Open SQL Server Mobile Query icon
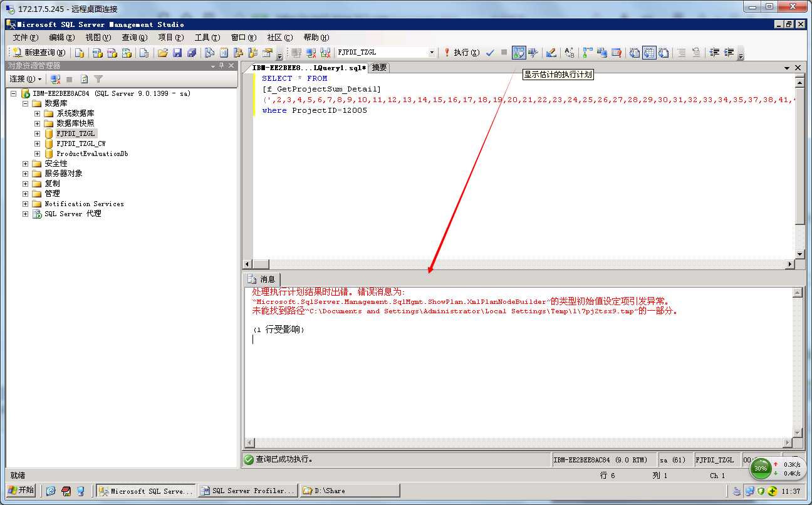This screenshot has width=812, height=505. tap(144, 53)
